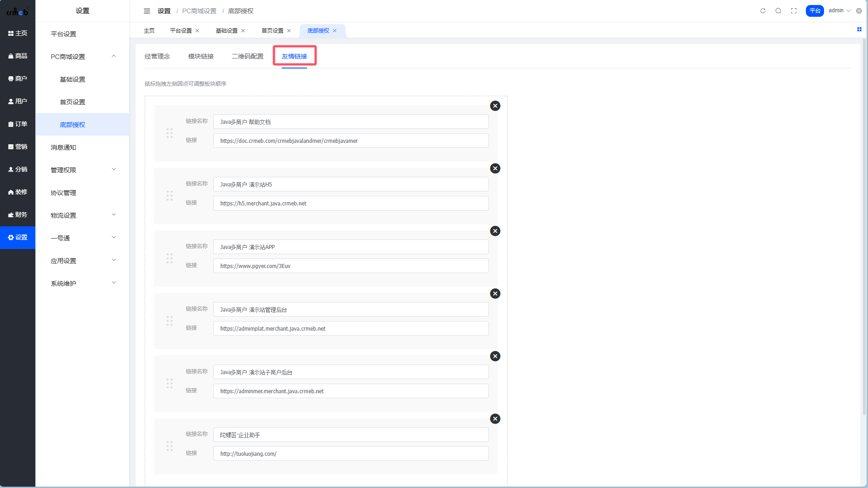Open 消息通知 in settings menu
Screen dimensions: 868x488
[63, 147]
